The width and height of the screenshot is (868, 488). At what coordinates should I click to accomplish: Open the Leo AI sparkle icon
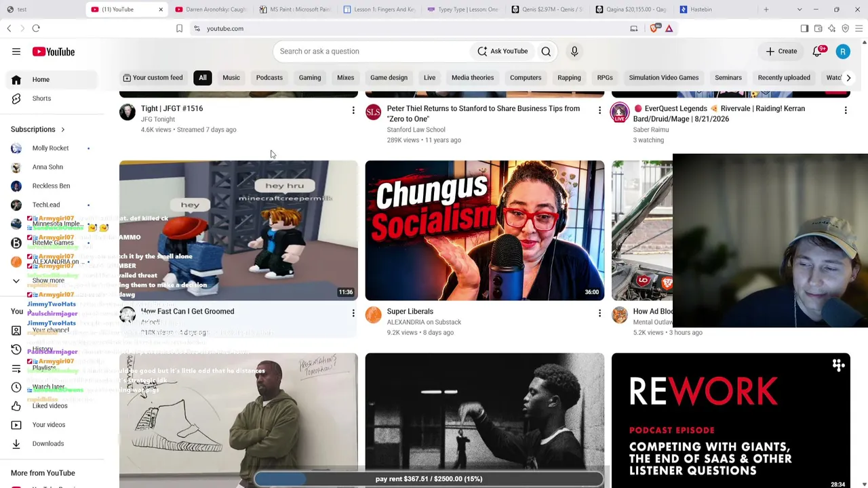(832, 28)
